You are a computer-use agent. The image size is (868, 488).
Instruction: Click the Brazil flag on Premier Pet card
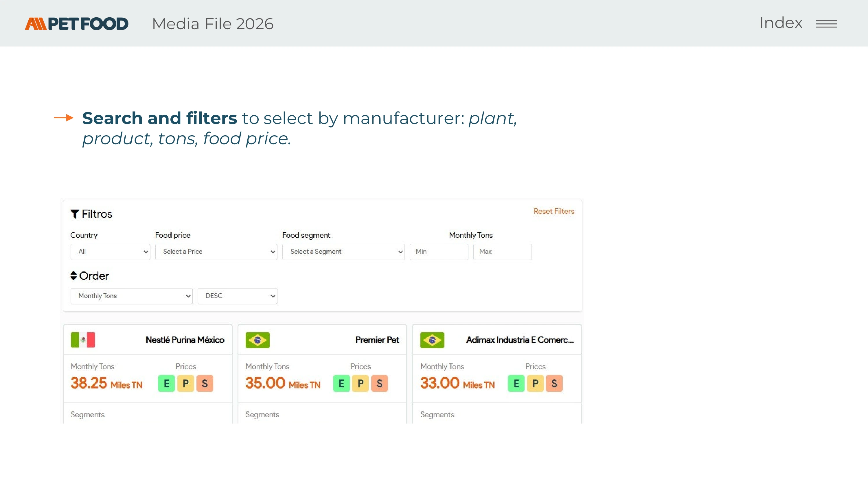tap(258, 340)
